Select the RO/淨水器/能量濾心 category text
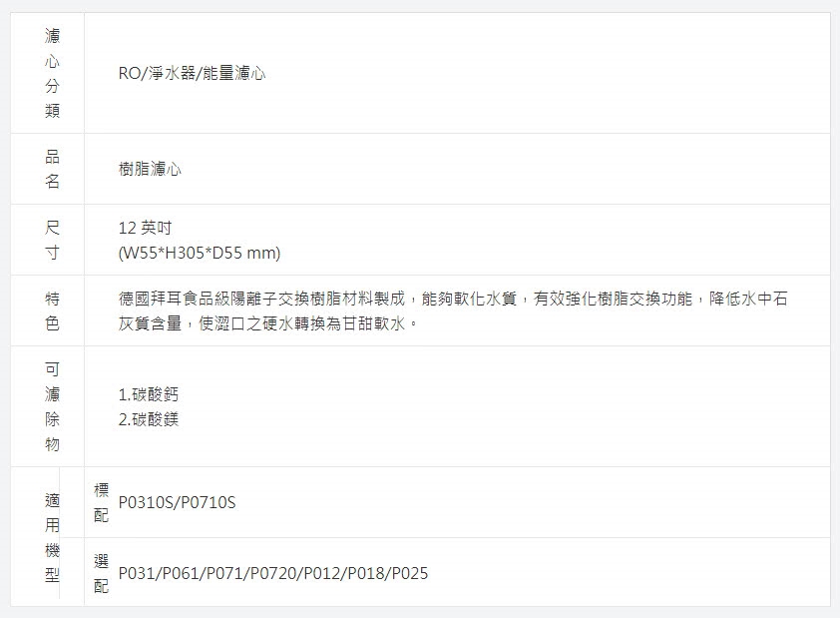Viewport: 840px width, 618px height. click(x=192, y=74)
